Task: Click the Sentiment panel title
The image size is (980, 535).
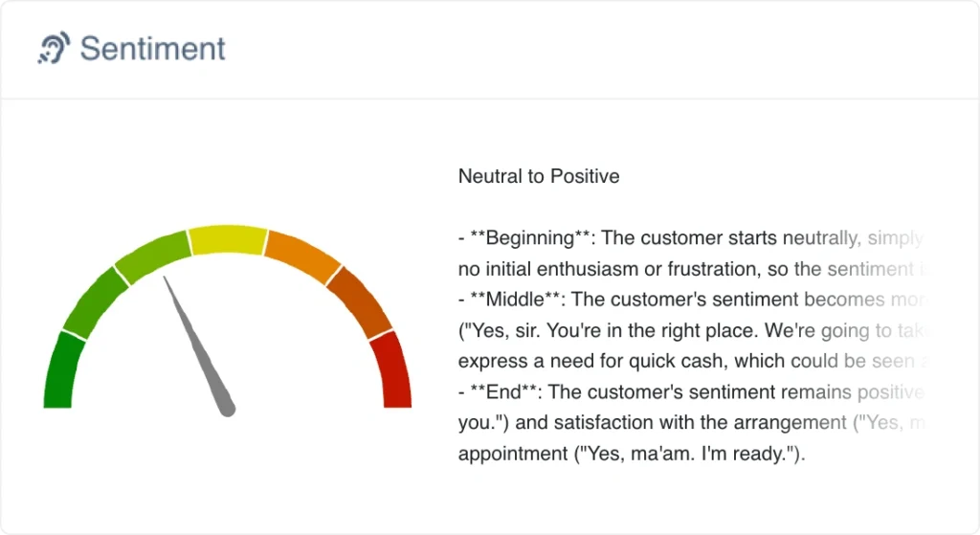Action: [152, 49]
